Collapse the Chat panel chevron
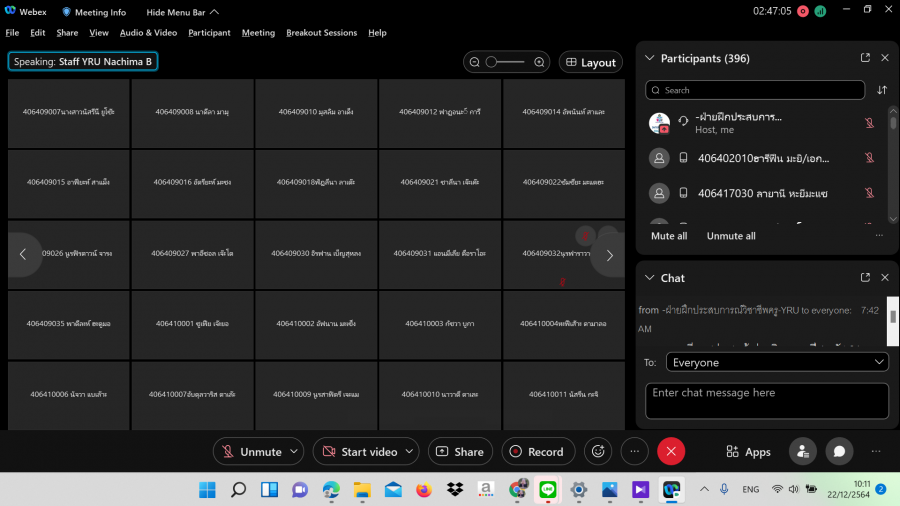Image resolution: width=900 pixels, height=506 pixels. click(x=650, y=277)
